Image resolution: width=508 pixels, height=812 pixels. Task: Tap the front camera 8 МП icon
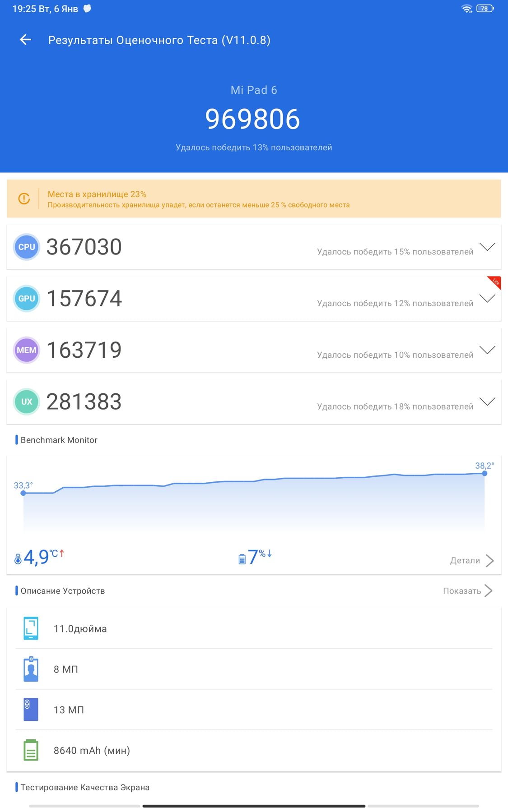31,669
